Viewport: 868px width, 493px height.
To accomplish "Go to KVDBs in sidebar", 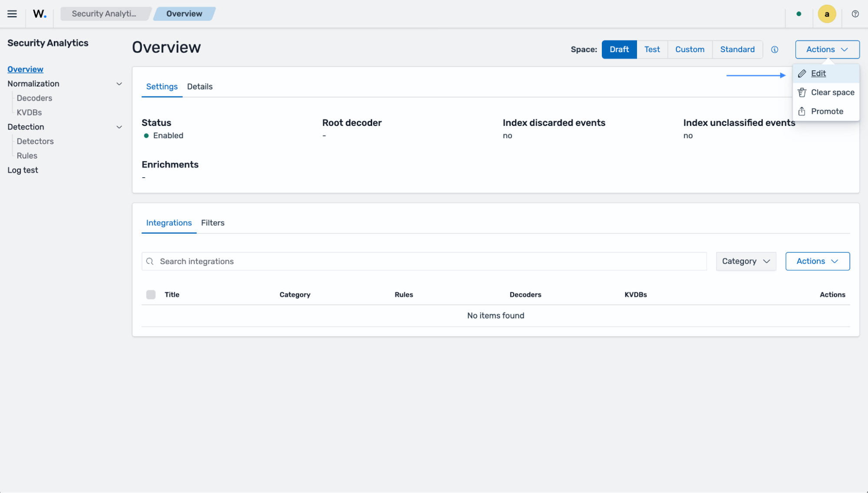I will [29, 112].
